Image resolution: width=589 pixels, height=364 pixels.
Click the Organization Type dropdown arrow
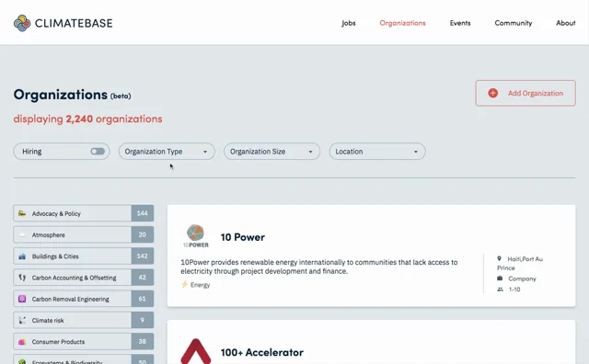click(x=205, y=152)
